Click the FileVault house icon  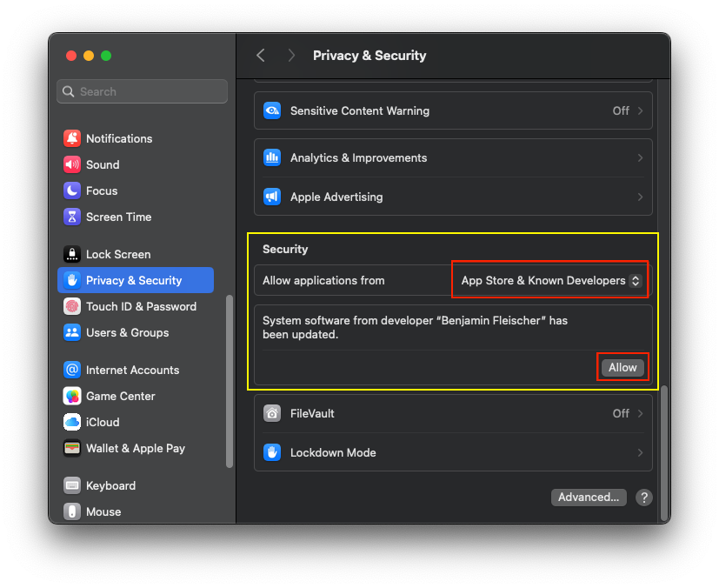click(272, 413)
